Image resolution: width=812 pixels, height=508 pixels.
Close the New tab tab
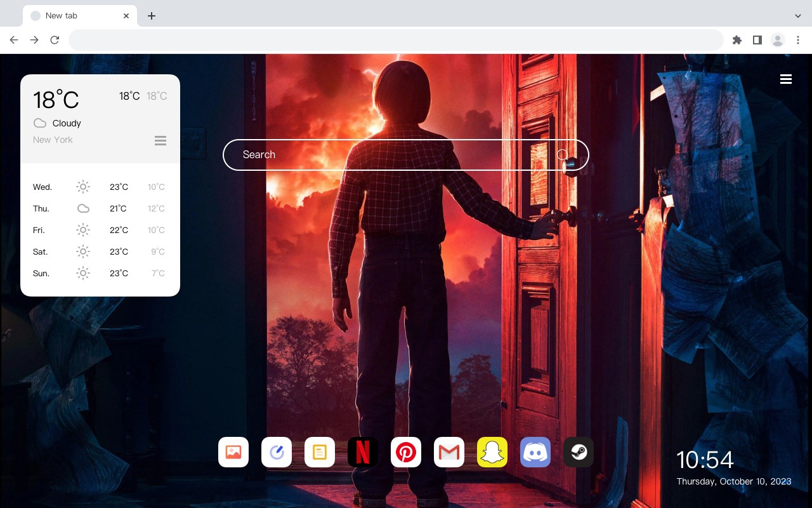127,16
